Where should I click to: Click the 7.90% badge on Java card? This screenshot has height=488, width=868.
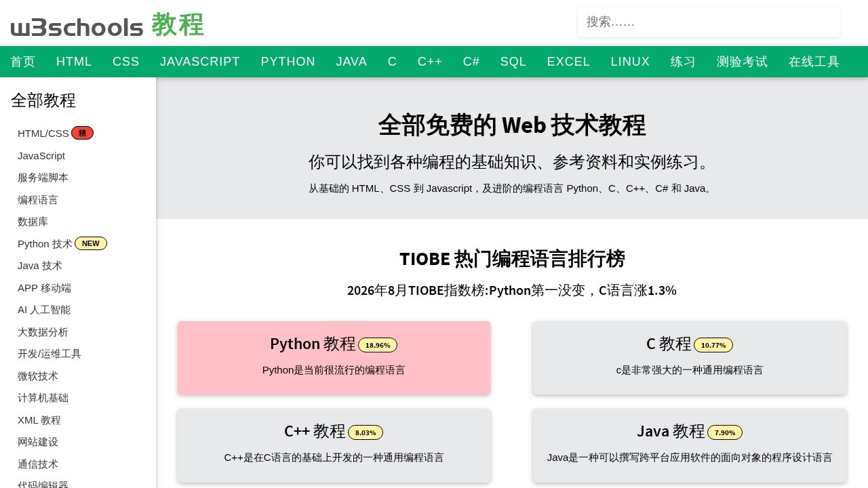(x=725, y=432)
